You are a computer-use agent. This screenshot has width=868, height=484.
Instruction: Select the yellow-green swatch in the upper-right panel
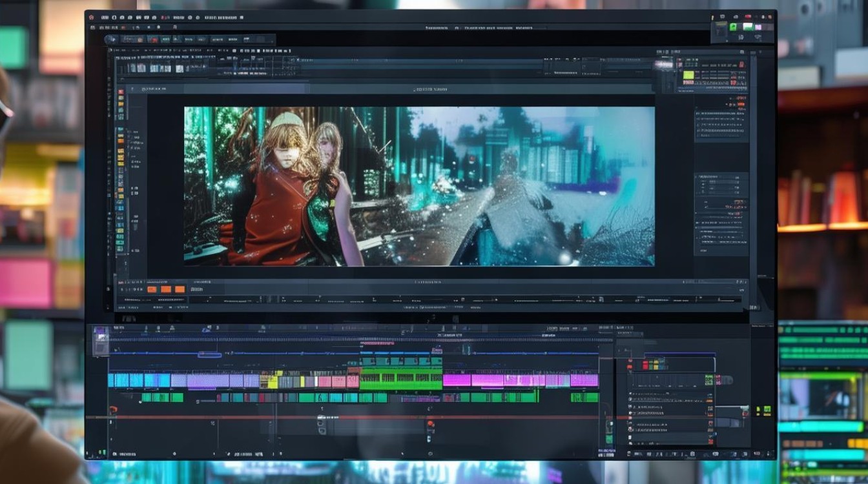[688, 76]
